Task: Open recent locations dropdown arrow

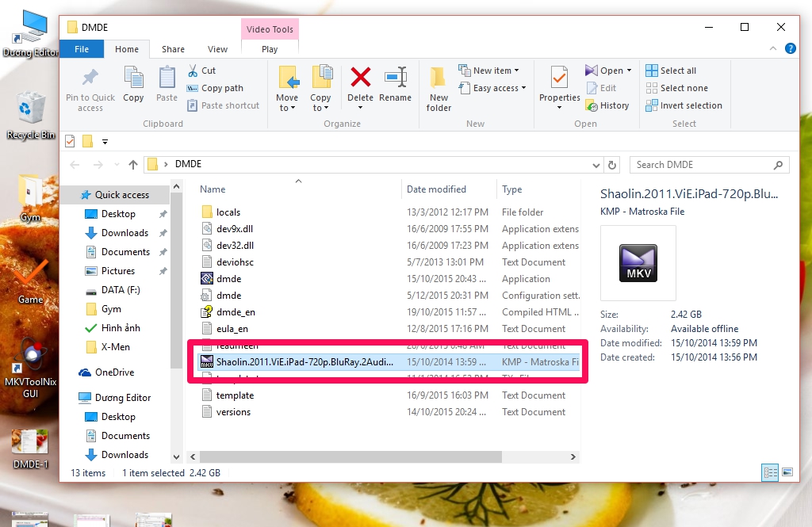Action: pyautogui.click(x=117, y=165)
